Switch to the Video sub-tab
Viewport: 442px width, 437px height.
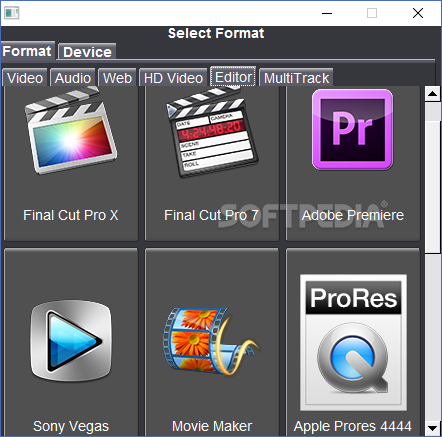pos(25,78)
